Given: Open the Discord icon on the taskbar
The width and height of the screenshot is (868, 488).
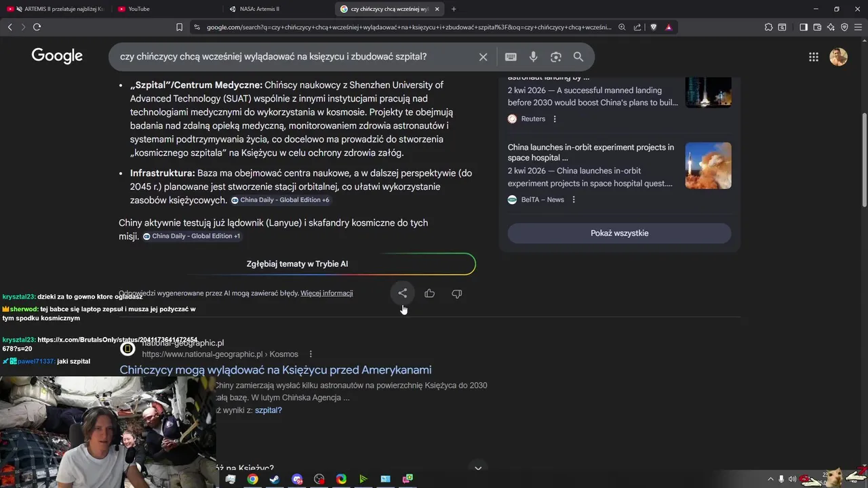Looking at the screenshot, I should [296, 479].
